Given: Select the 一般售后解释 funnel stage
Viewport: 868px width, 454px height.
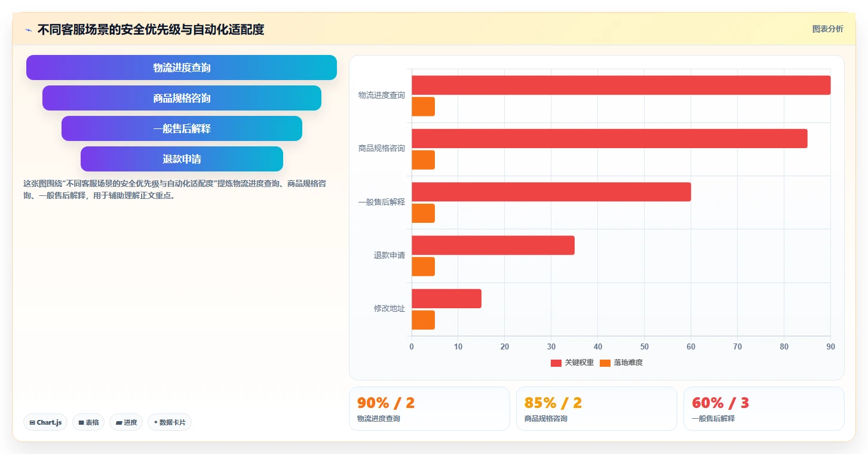Looking at the screenshot, I should tap(182, 128).
